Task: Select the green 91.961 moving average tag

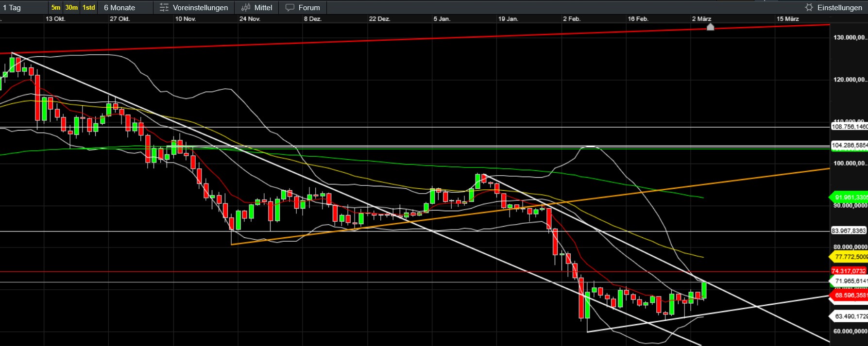Action: coord(849,198)
